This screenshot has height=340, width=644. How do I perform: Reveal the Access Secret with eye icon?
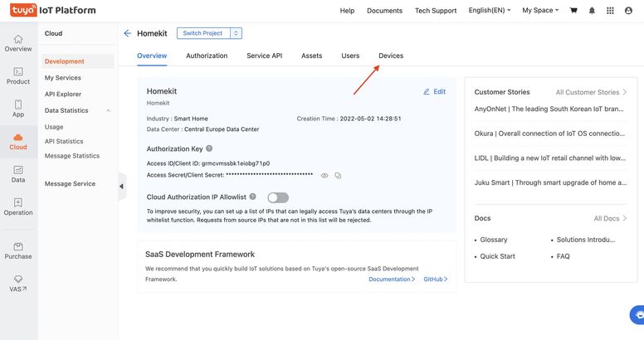[x=324, y=176]
